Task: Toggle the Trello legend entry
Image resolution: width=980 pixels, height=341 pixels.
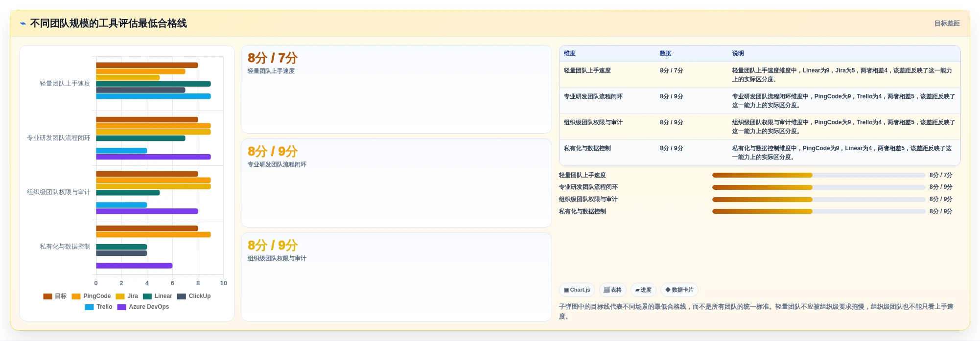Action: (x=98, y=307)
